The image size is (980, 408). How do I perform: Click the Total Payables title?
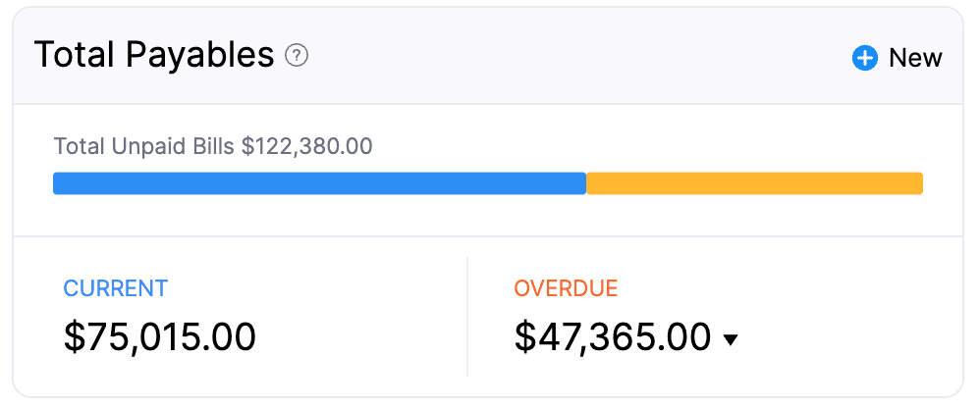[x=154, y=55]
